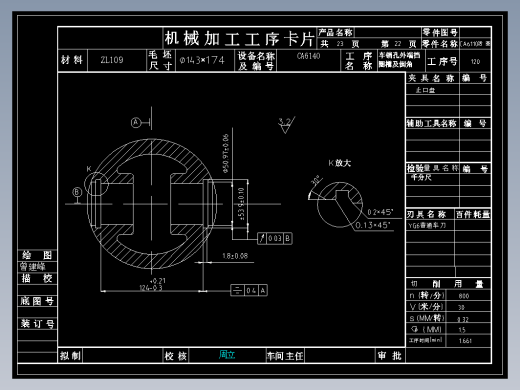The height and width of the screenshot is (390, 520).
Task: Select the n (转/分) label
Action: click(427, 295)
